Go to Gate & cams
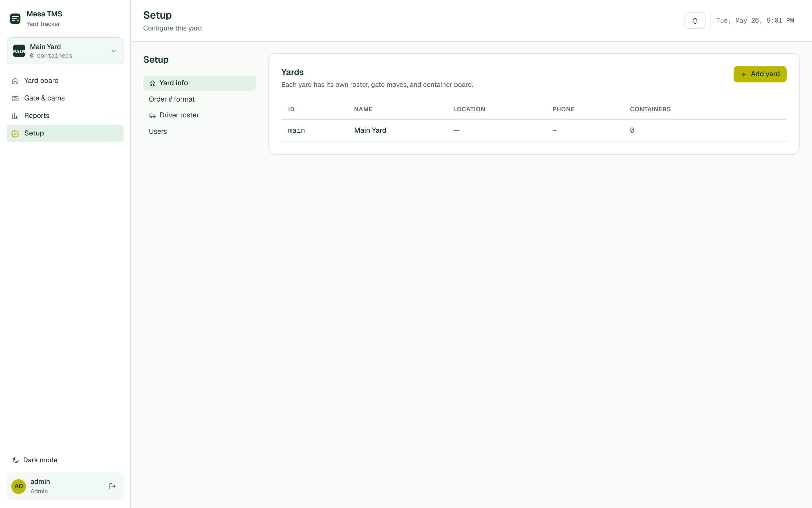This screenshot has height=508, width=812. [65, 98]
